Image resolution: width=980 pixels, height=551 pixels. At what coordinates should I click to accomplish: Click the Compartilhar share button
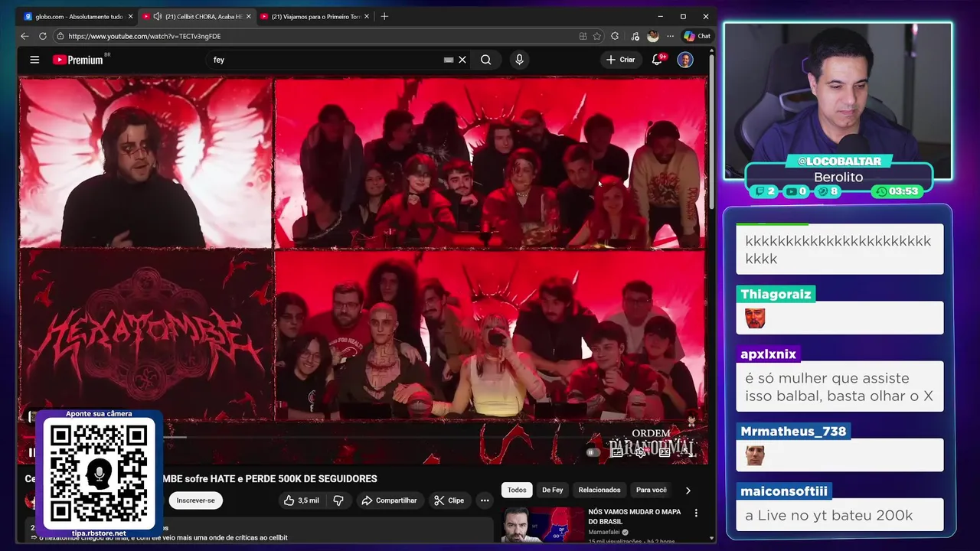click(389, 500)
